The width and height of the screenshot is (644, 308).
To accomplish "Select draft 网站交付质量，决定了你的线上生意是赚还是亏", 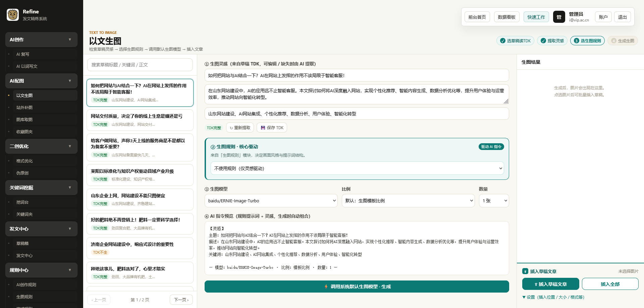I will tap(140, 120).
